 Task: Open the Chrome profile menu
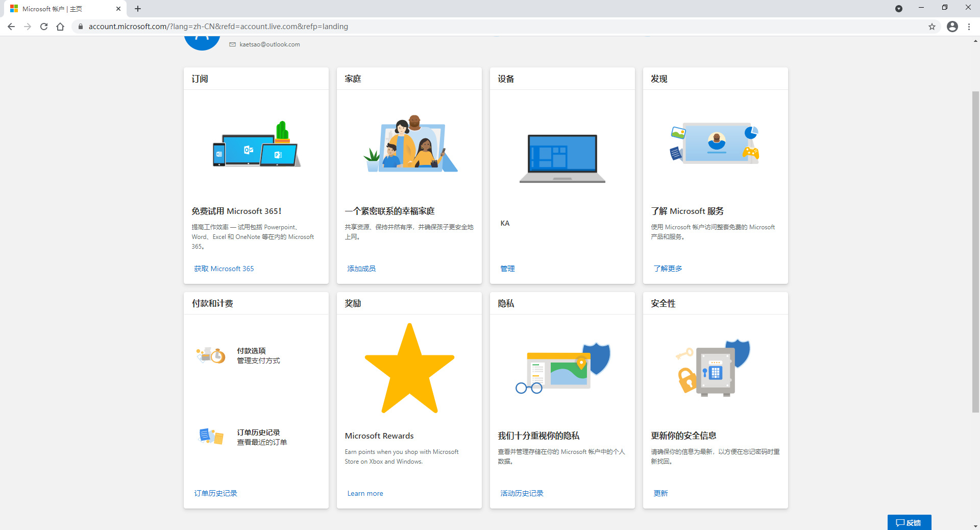click(952, 27)
